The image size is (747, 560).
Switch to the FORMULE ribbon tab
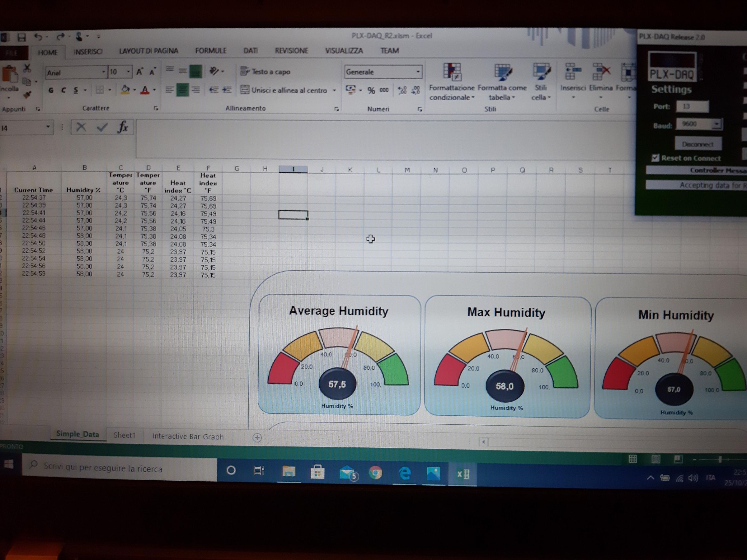tap(210, 51)
